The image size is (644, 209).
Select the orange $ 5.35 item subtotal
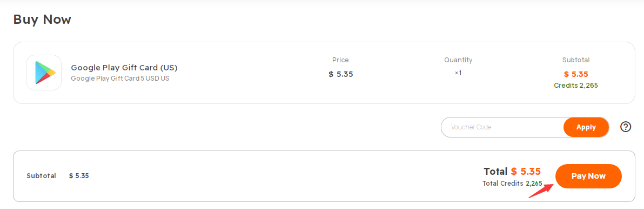click(x=576, y=75)
